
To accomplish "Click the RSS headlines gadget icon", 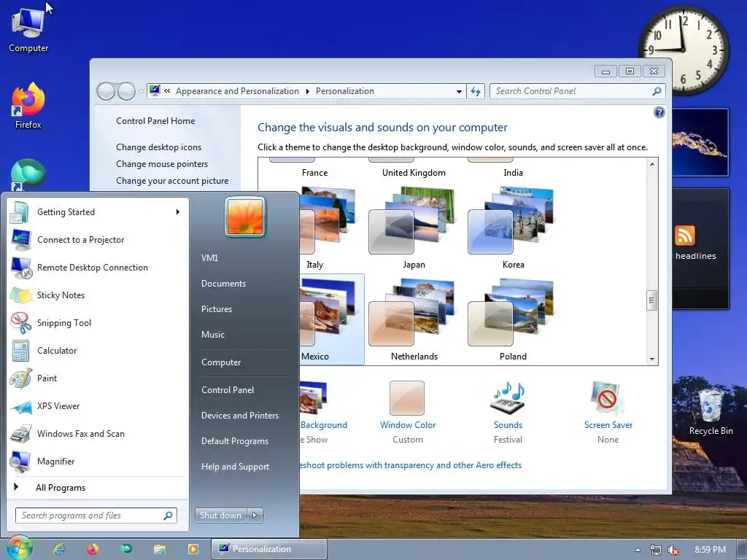I will pos(684,236).
